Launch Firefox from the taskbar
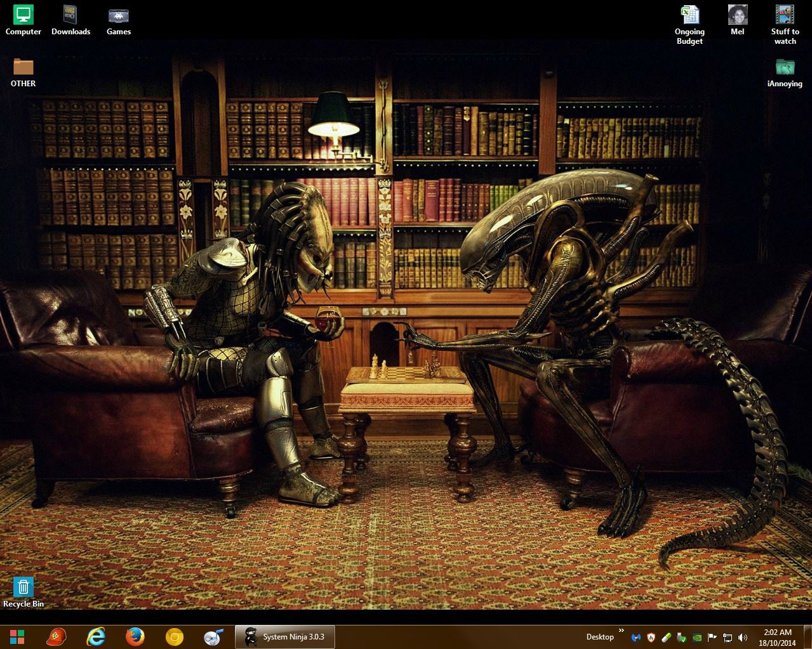812x649 pixels. tap(135, 636)
